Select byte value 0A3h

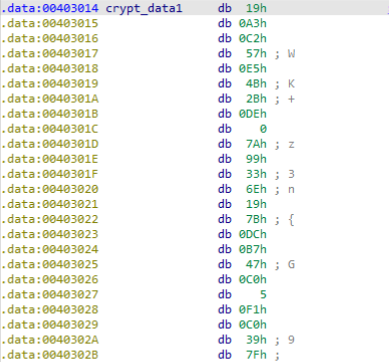click(253, 23)
